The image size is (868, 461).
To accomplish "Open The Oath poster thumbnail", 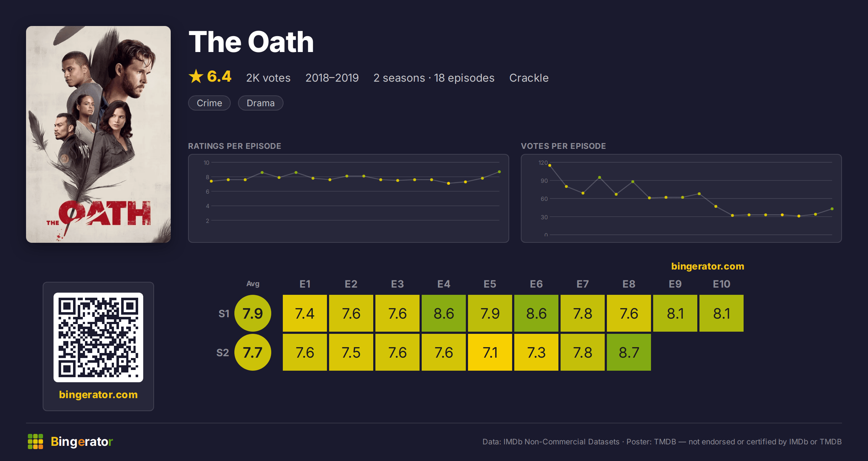I will 98,134.
